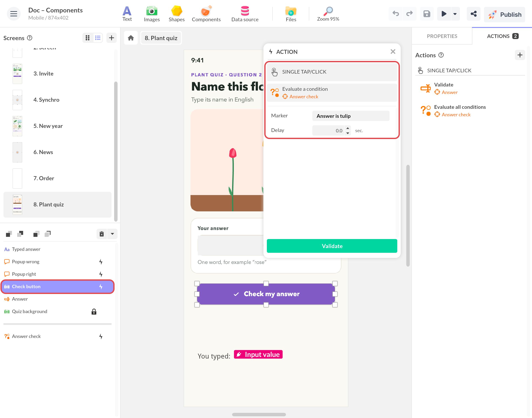
Task: Select the Text tool
Action: coord(127,14)
